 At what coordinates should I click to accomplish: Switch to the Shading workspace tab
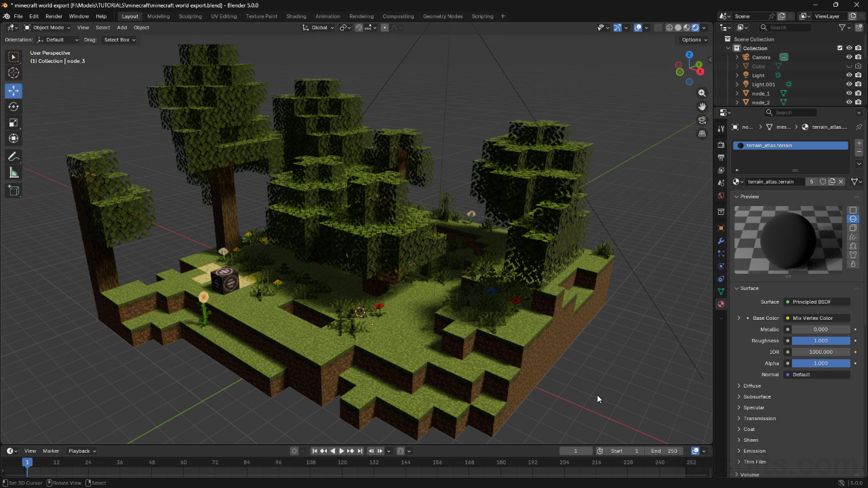(296, 16)
